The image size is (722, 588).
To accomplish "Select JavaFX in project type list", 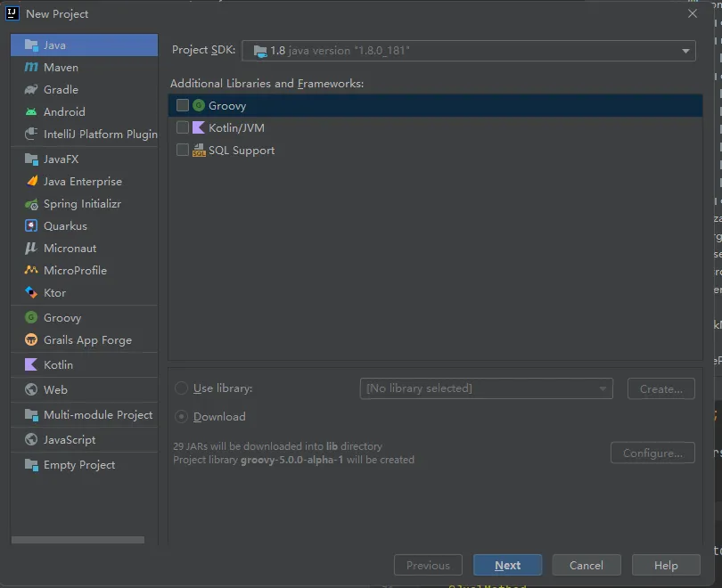I will tap(61, 159).
